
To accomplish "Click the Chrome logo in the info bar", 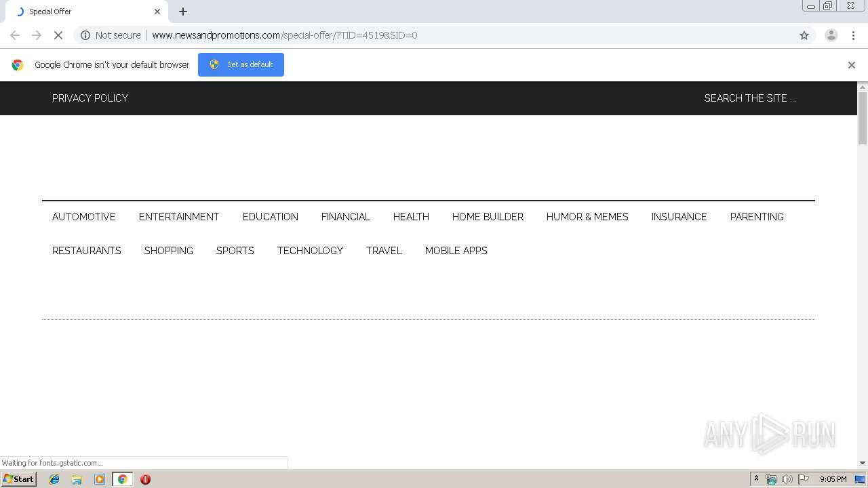I will click(x=18, y=65).
